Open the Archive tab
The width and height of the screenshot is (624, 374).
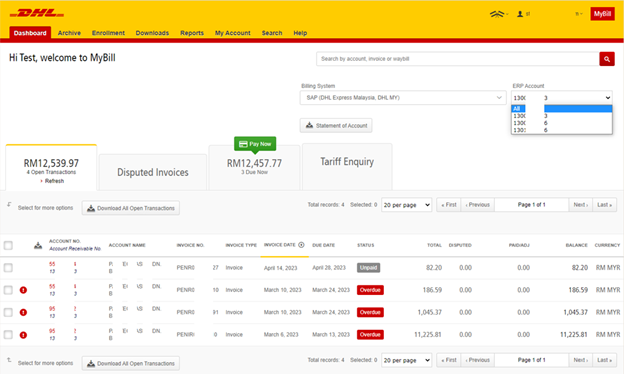pyautogui.click(x=69, y=33)
